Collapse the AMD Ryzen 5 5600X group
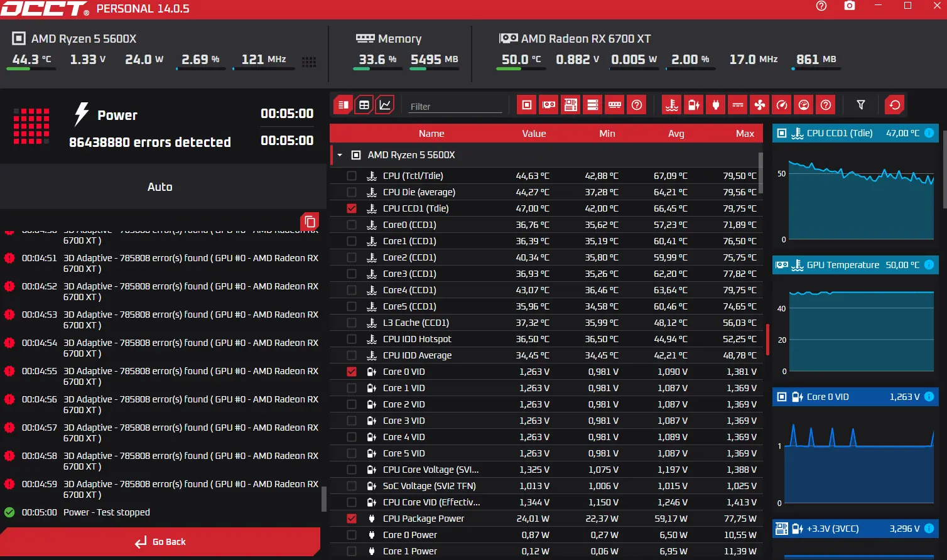 tap(340, 155)
